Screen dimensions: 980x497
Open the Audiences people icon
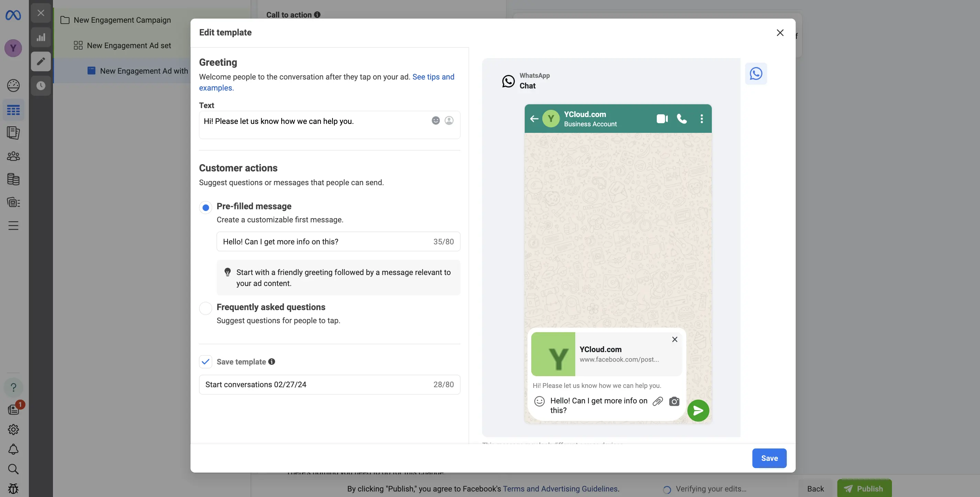[x=13, y=156]
